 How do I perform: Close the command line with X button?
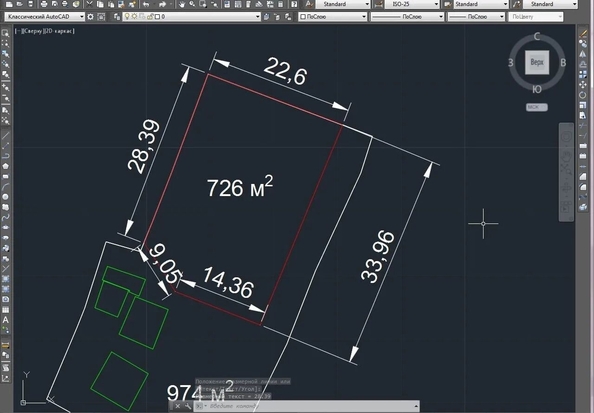177,407
